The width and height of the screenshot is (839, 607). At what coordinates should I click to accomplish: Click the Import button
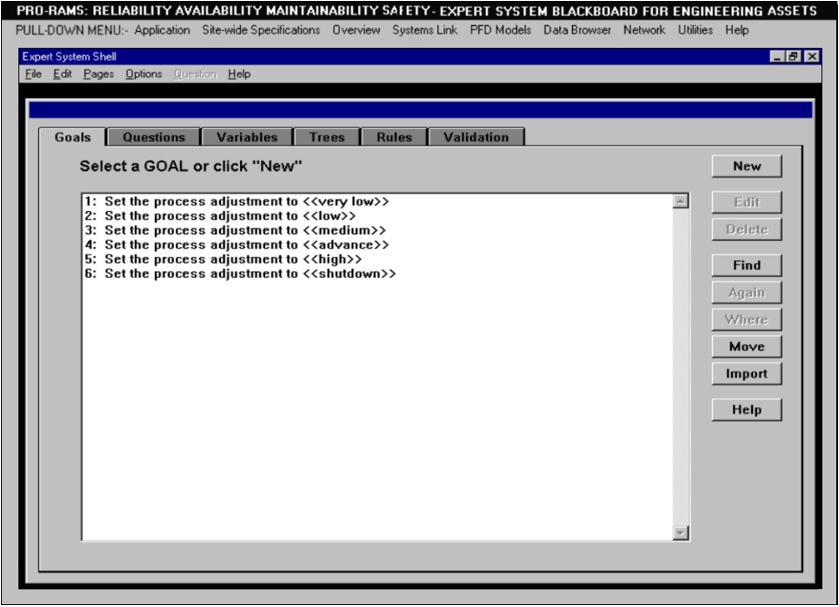click(746, 374)
